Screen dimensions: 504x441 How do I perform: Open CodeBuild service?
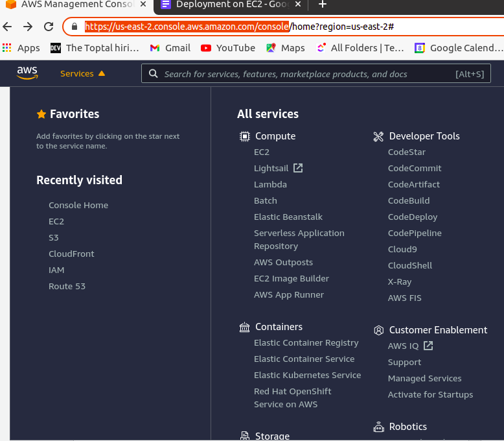(409, 200)
